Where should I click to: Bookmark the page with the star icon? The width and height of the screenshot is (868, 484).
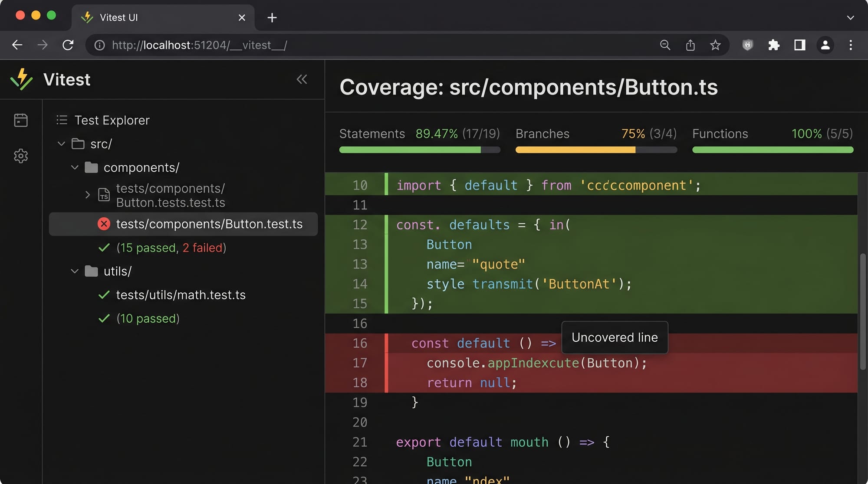click(x=715, y=45)
